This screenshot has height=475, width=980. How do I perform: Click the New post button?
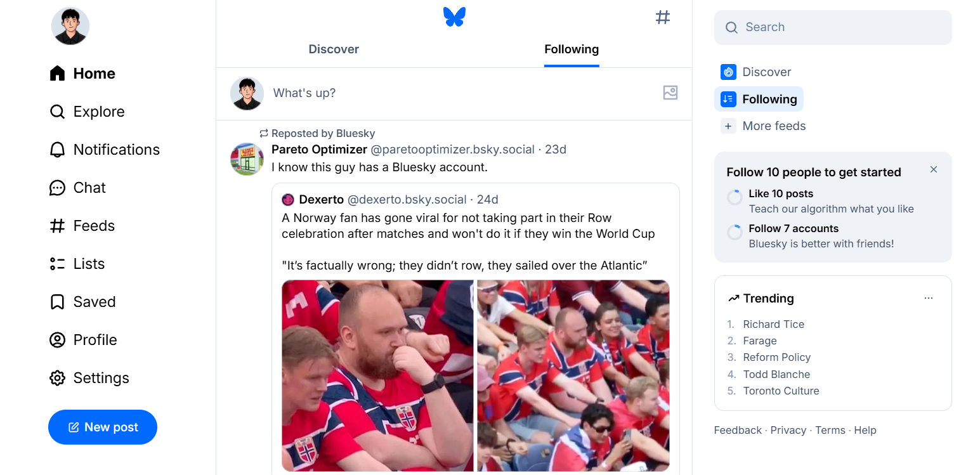pyautogui.click(x=103, y=427)
